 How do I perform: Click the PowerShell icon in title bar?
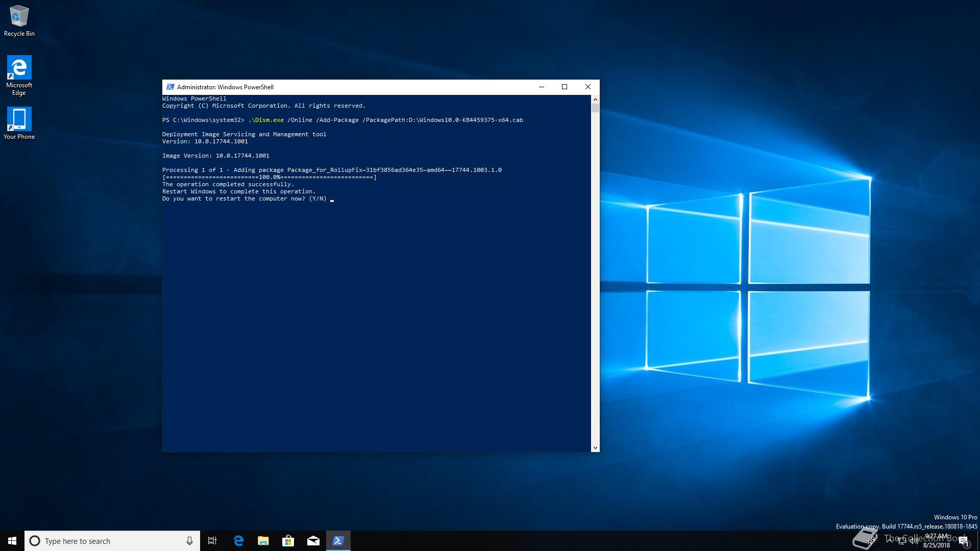click(170, 87)
